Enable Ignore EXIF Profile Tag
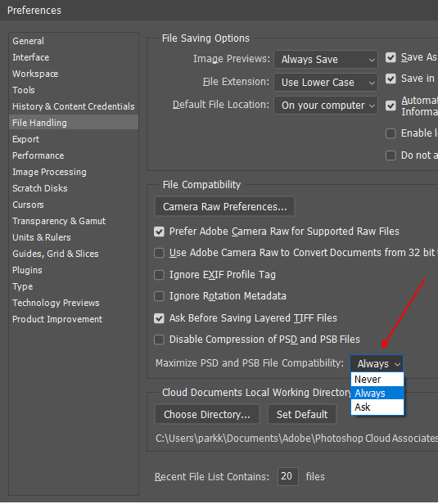This screenshot has height=504, width=438. click(159, 275)
